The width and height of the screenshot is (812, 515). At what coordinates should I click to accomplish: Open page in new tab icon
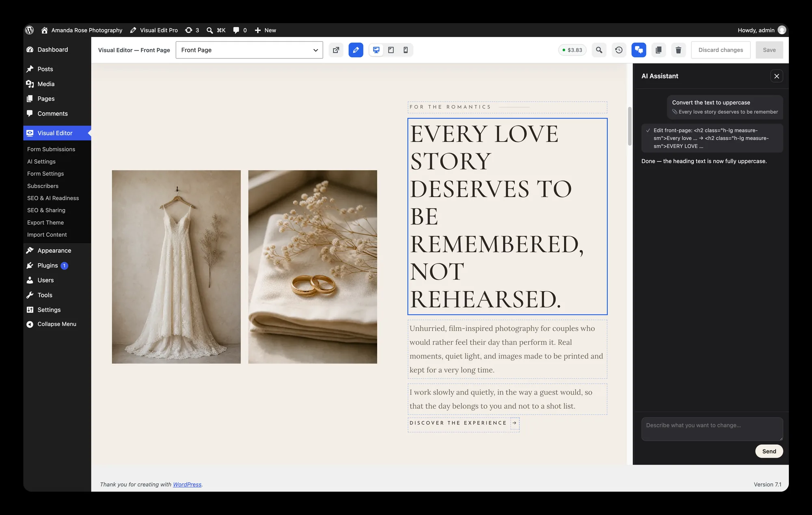(336, 50)
